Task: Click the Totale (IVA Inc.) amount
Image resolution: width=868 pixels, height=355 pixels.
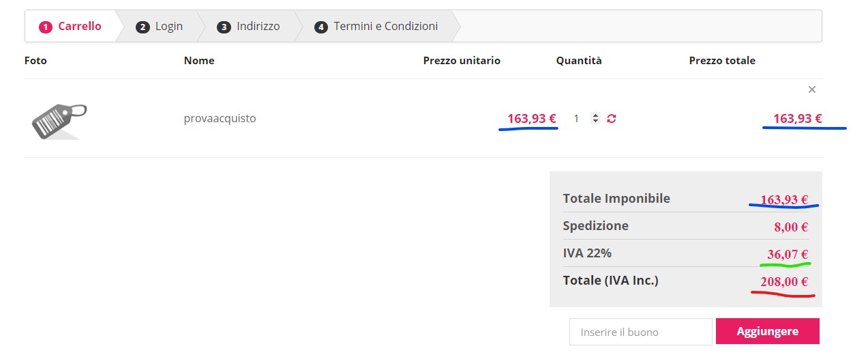Action: pyautogui.click(x=784, y=281)
